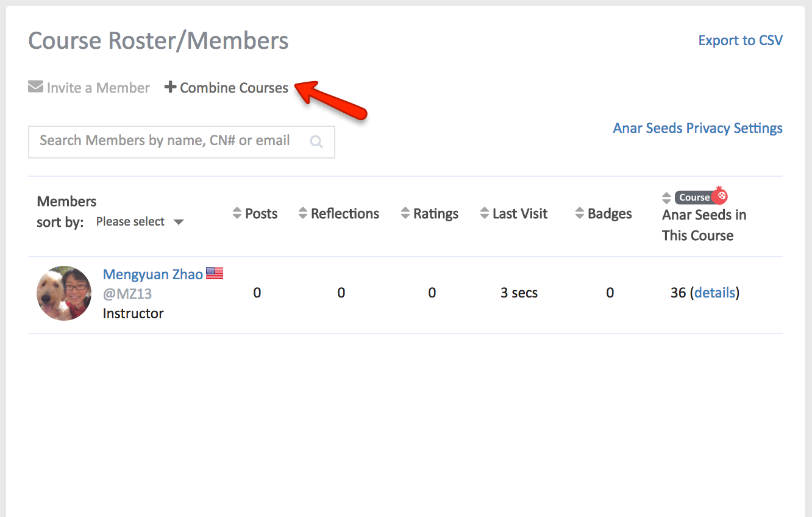Viewport: 812px width, 517px height.
Task: Toggle sorting for the Anar Seeds column
Action: (666, 197)
